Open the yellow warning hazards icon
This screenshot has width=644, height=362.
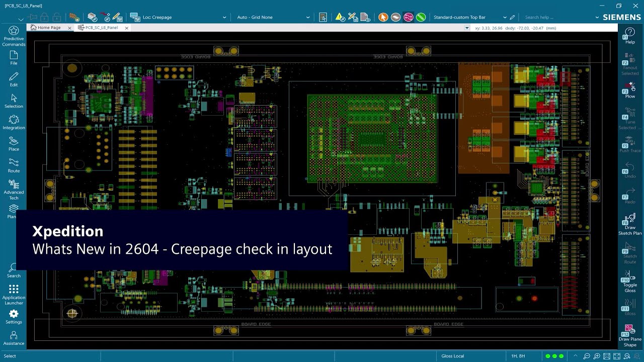[x=340, y=17]
